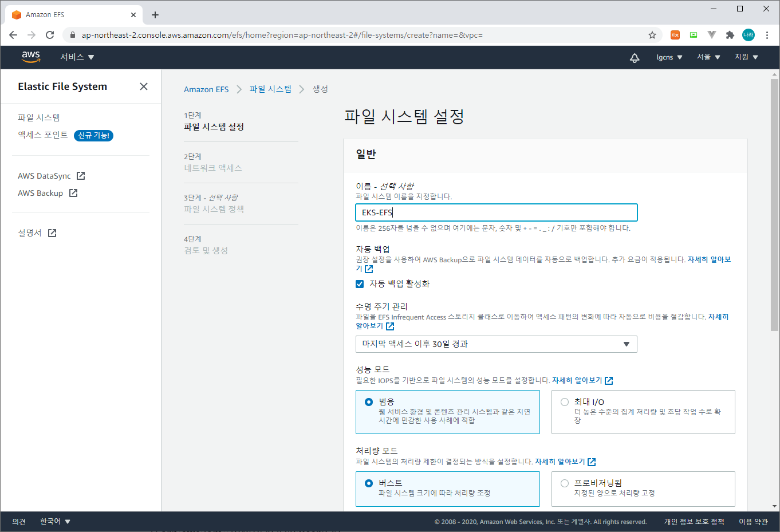Click Amazon EFS breadcrumb link
This screenshot has height=532, width=780.
[x=206, y=89]
